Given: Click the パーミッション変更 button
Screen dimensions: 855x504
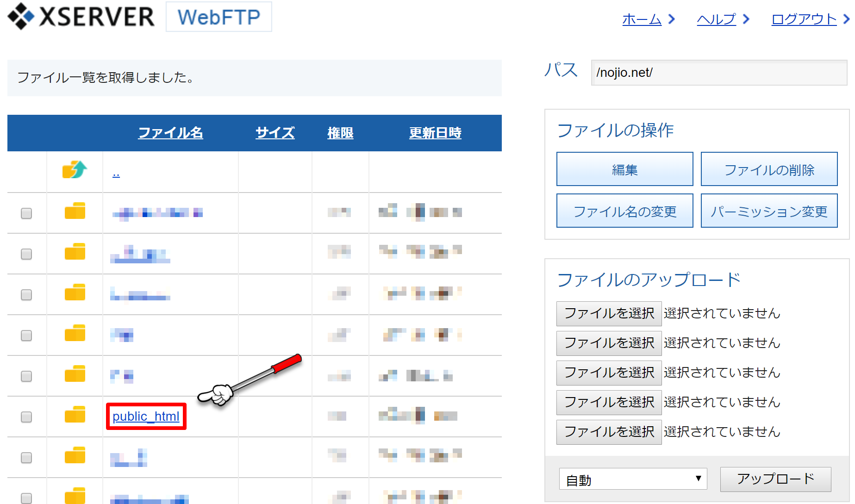Looking at the screenshot, I should pos(769,211).
